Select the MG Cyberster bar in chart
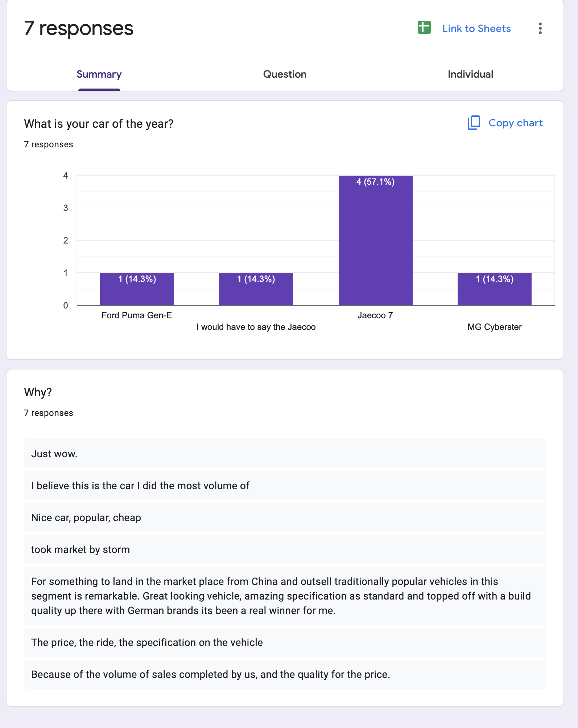578x728 pixels. click(494, 289)
